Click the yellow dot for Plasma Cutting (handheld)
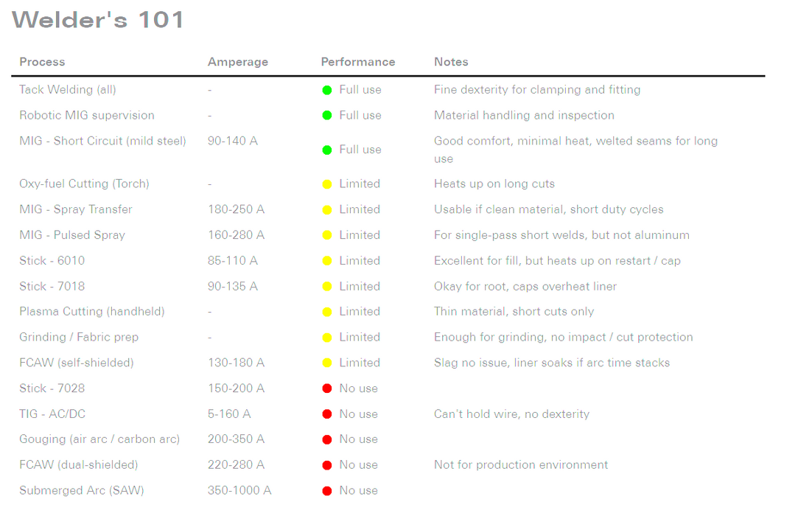 click(x=327, y=312)
